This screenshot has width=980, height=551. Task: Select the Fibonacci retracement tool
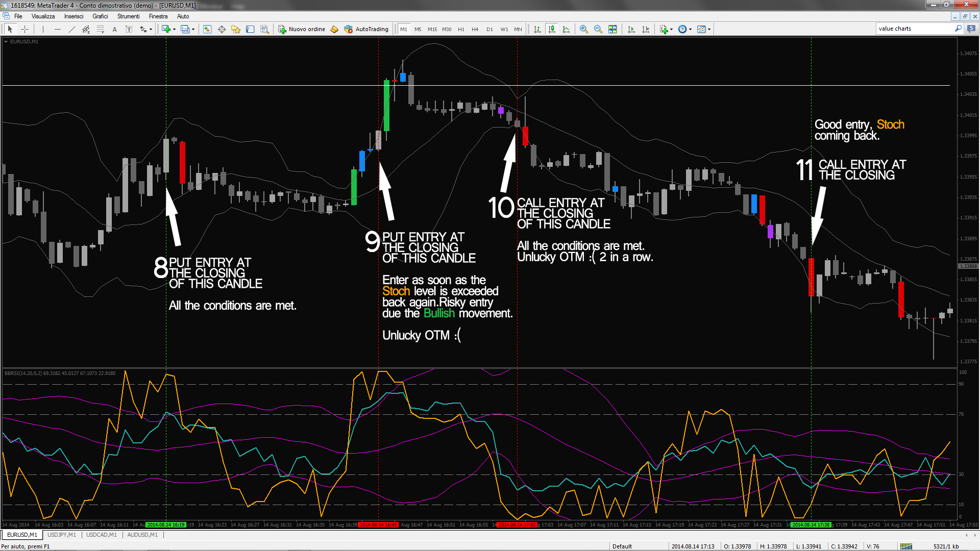click(101, 29)
